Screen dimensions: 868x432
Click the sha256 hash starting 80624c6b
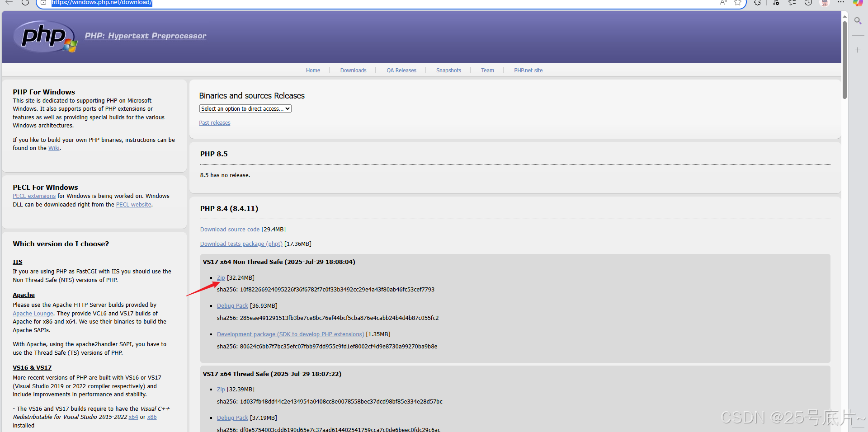(x=339, y=347)
